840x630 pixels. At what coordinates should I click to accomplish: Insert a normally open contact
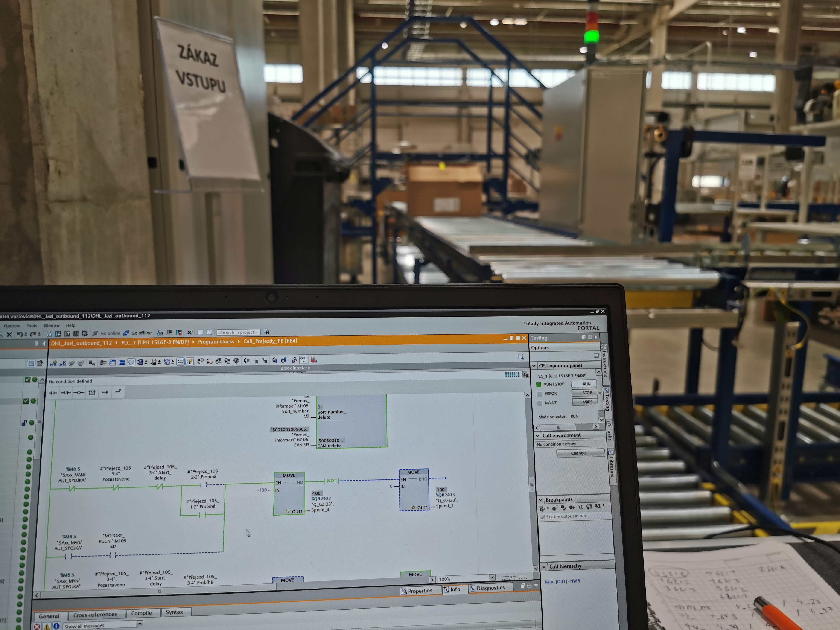53,393
